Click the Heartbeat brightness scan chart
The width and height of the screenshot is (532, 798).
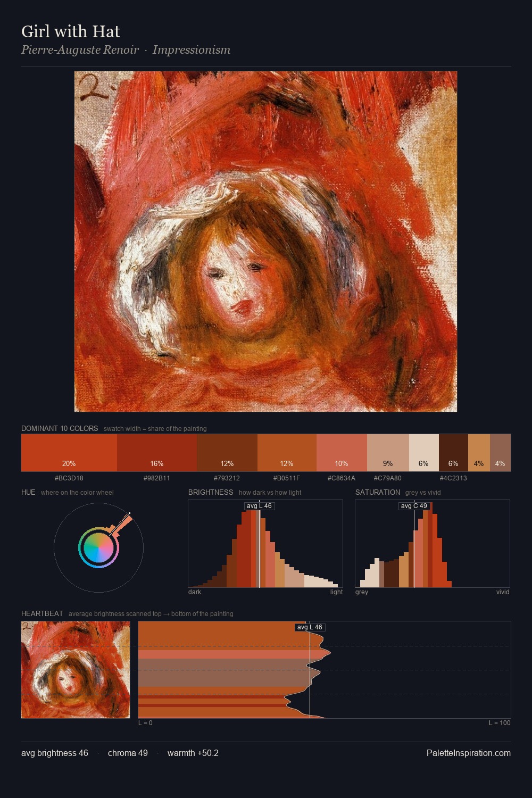pos(325,670)
